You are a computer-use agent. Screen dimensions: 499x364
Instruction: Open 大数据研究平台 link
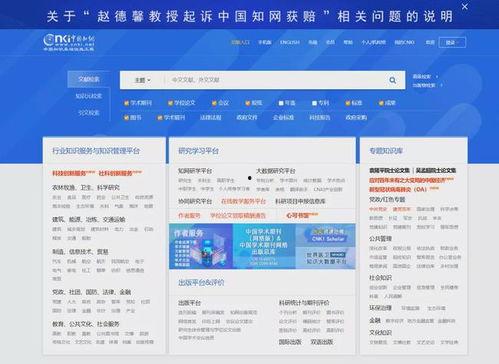pos(275,171)
